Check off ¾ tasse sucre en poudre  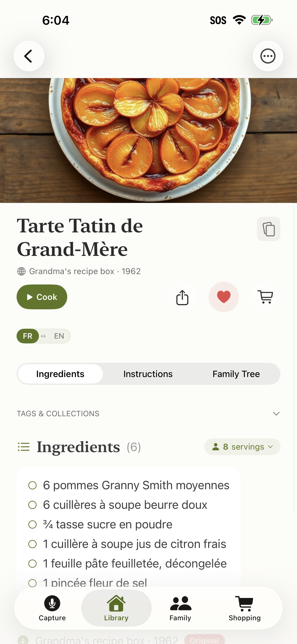pos(32,524)
